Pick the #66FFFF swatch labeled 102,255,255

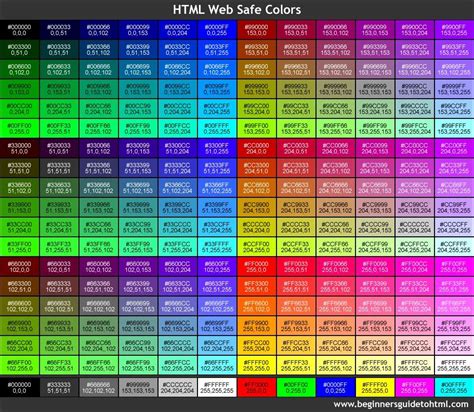point(217,365)
